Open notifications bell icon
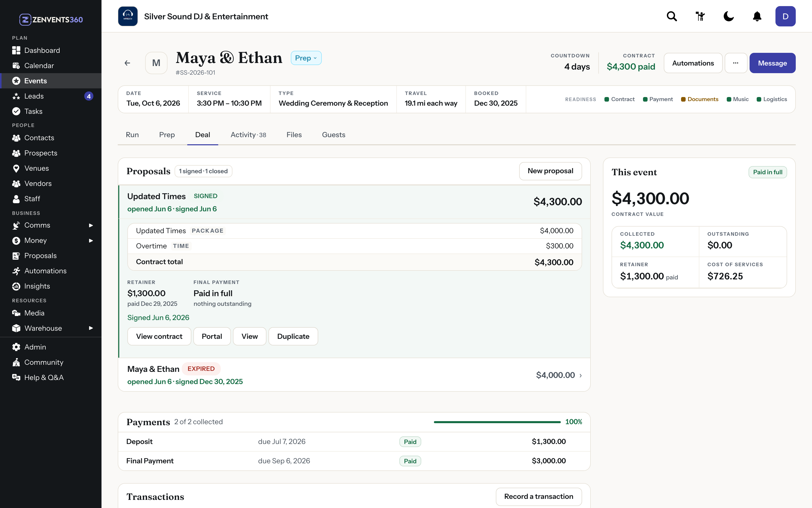Screen dimensions: 812x508 757,16
